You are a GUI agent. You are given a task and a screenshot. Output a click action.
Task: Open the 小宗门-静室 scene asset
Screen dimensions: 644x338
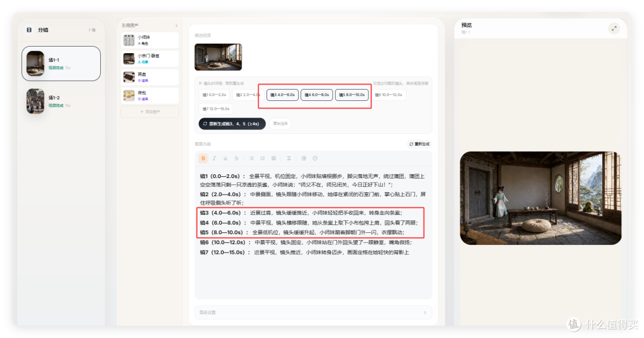click(150, 59)
